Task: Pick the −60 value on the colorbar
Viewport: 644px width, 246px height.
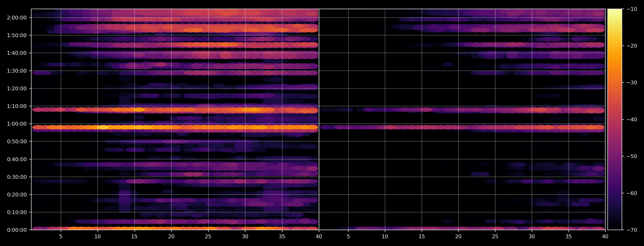Action: (632, 193)
